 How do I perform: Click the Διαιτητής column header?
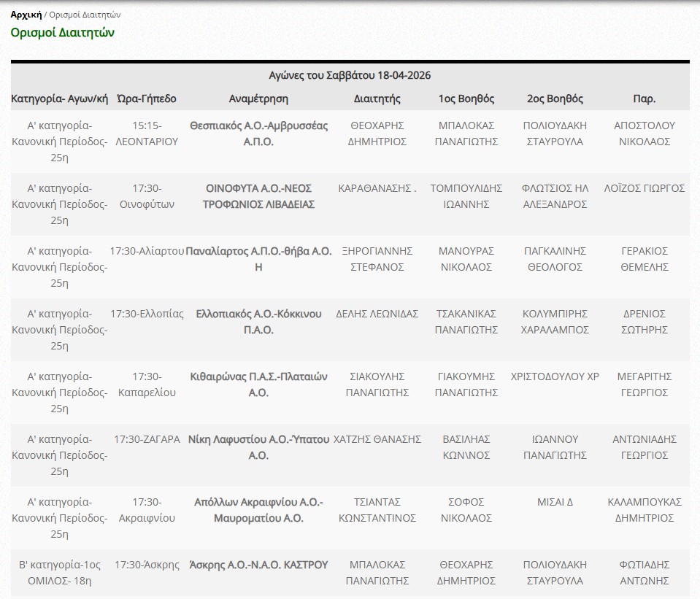tap(377, 98)
